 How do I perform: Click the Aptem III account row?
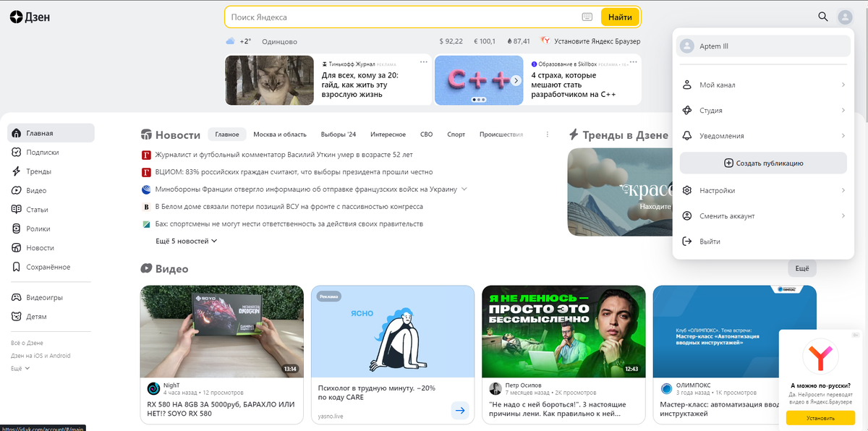(x=763, y=46)
